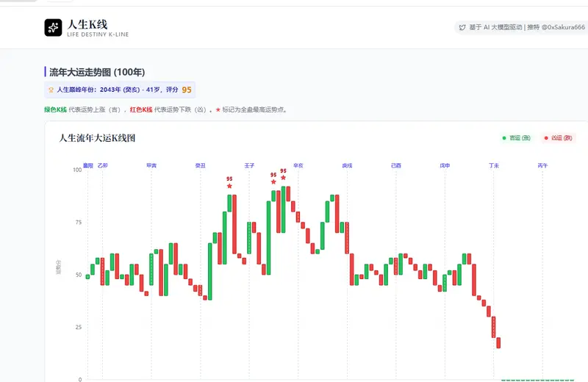This screenshot has width=588, height=382.
Task: Click the middle 95 peak star marker
Action: click(273, 182)
